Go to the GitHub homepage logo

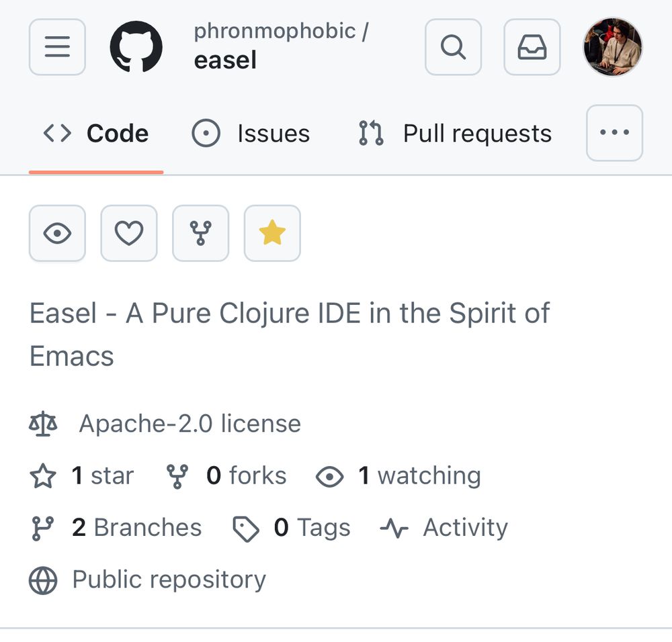coord(136,47)
